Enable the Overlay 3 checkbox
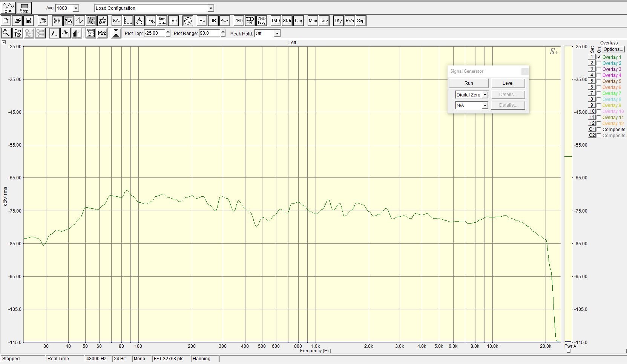This screenshot has height=364, width=627. pyautogui.click(x=599, y=69)
